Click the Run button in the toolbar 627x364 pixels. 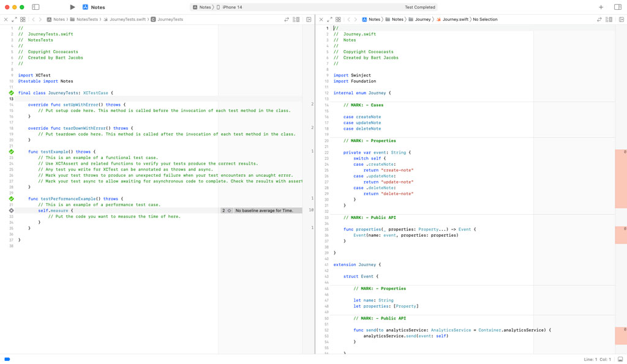click(x=71, y=7)
